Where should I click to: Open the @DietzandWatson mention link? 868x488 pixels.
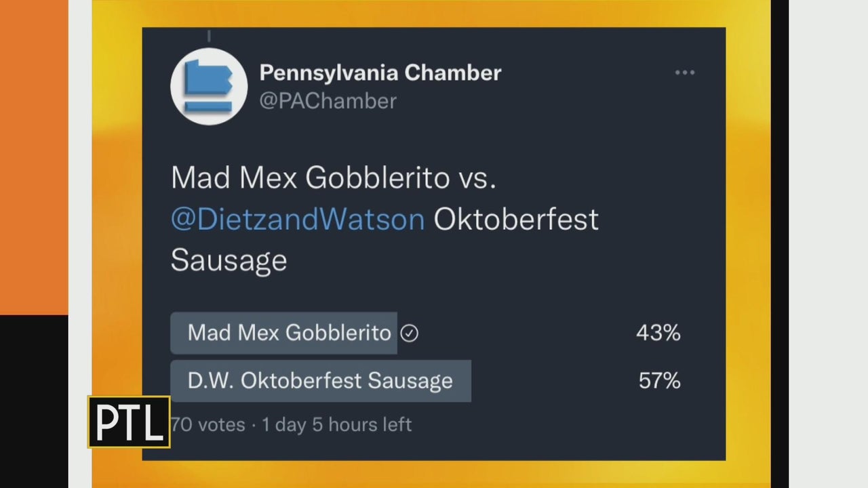click(298, 220)
